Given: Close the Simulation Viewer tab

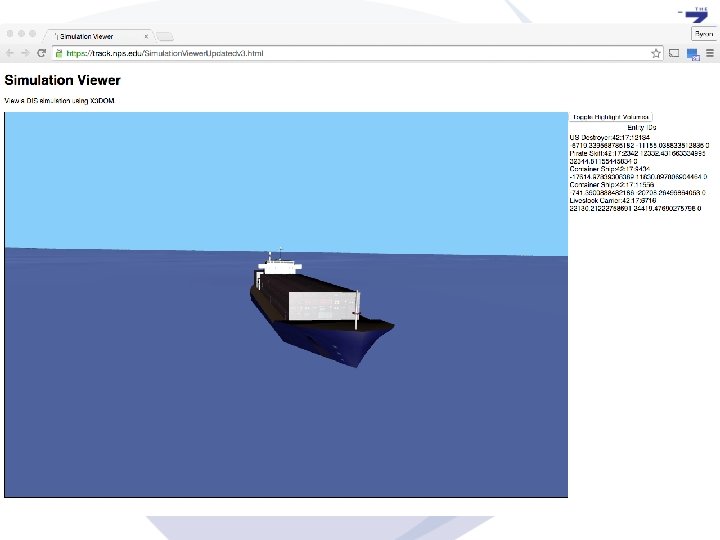Looking at the screenshot, I should pos(146,36).
